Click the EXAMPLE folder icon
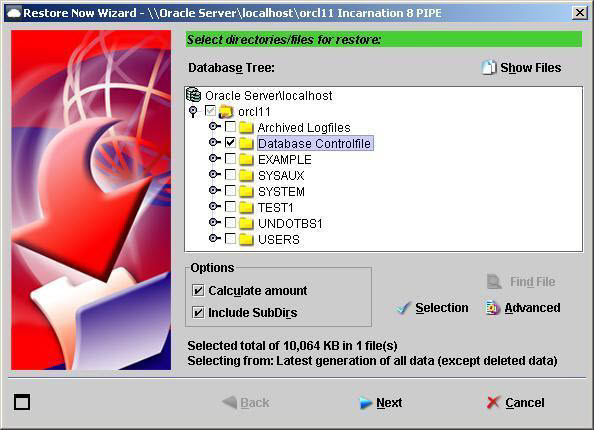The width and height of the screenshot is (594, 430). (x=246, y=159)
